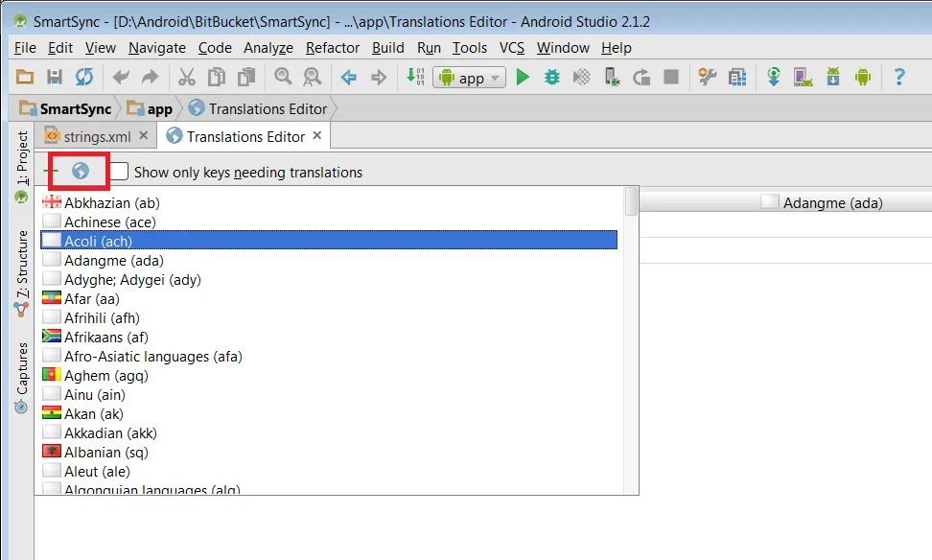Click the Cut scissors icon
This screenshot has width=932, height=560.
coord(187,77)
